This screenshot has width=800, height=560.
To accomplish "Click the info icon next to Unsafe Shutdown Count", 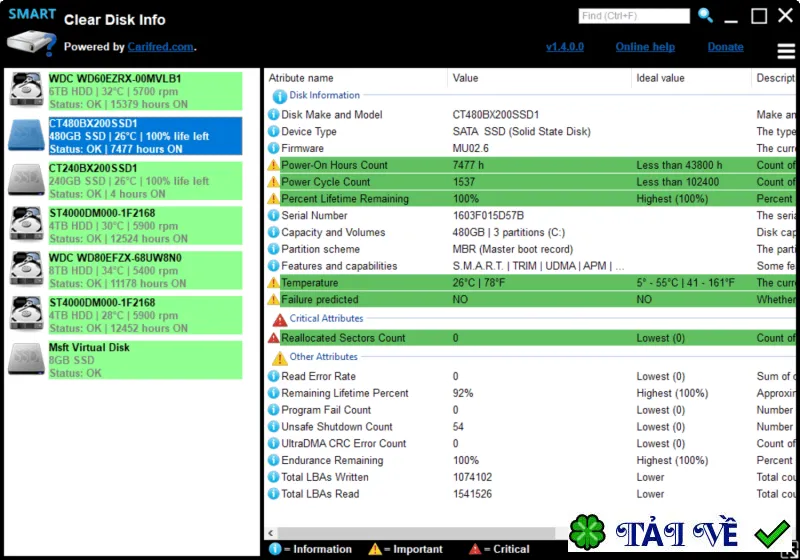I will tap(273, 426).
